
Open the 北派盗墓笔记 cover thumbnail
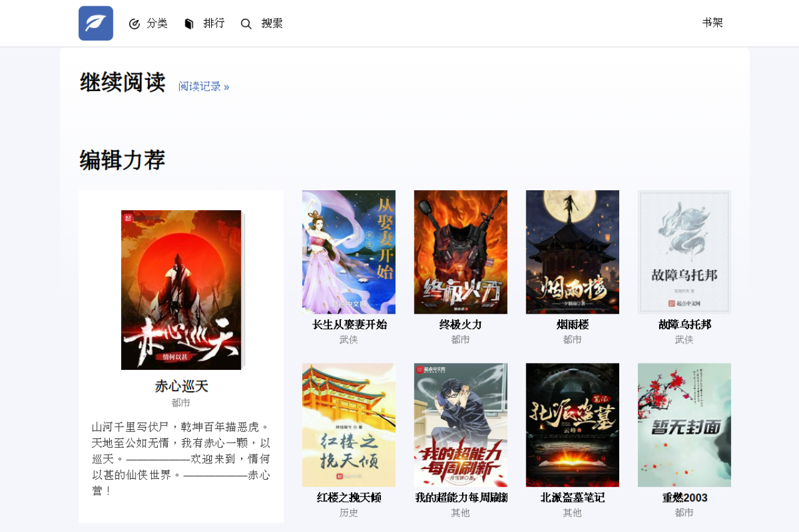(572, 425)
